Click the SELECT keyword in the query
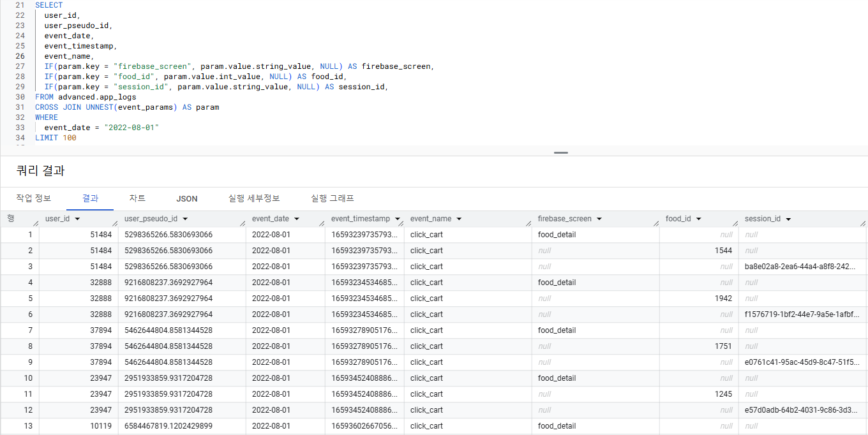The height and width of the screenshot is (435, 868). [x=49, y=5]
